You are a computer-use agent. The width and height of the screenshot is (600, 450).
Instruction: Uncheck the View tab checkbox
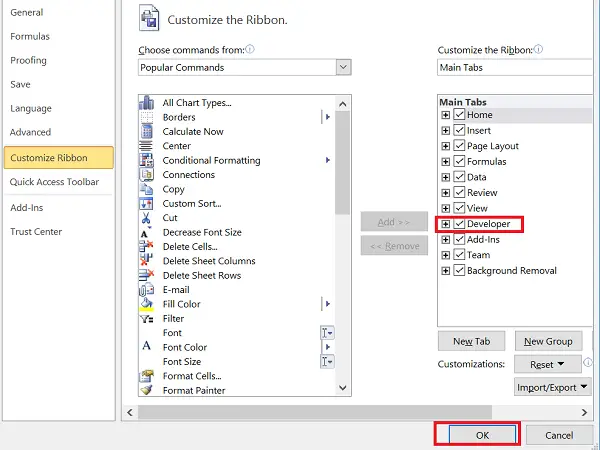click(459, 208)
